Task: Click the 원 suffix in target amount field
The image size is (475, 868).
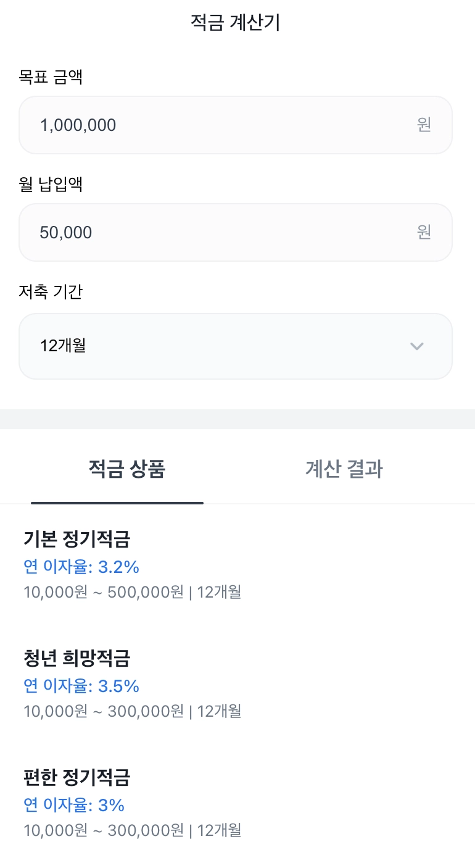Action: tap(424, 125)
